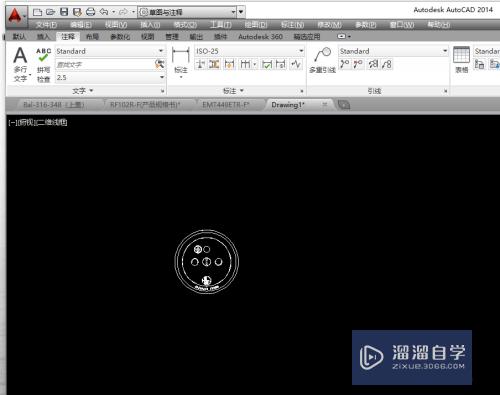Undo the last action with the undo arrow
Viewport: 500px width, 395px height.
[x=104, y=12]
